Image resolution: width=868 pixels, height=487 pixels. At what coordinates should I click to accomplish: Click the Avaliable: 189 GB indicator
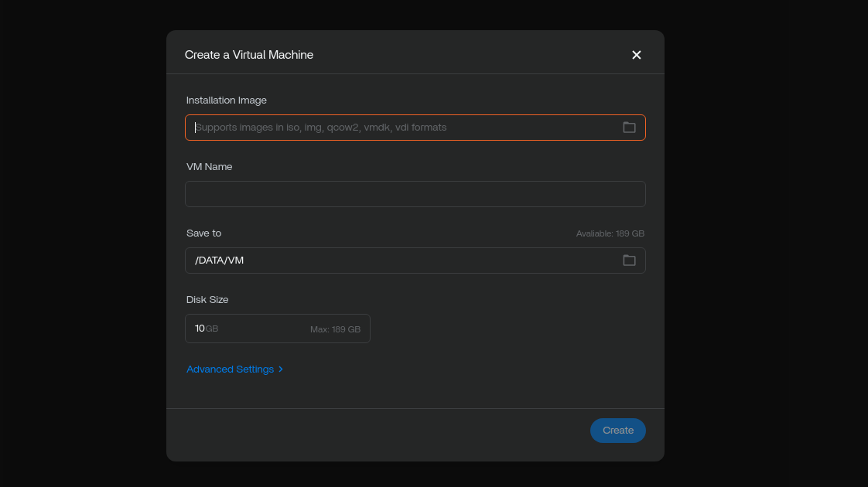click(610, 233)
